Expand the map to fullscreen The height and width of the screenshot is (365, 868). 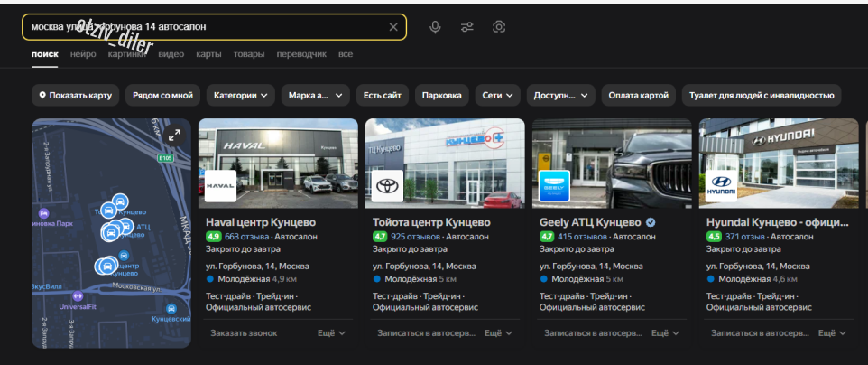tap(174, 135)
